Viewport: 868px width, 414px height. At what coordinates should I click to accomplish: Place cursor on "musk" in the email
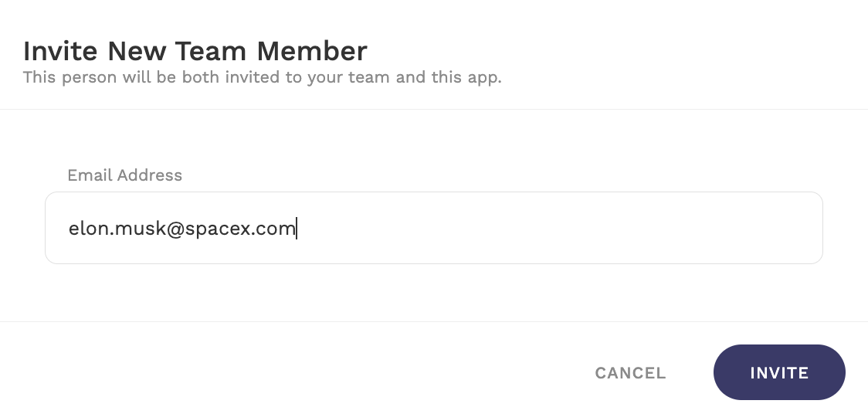pos(138,229)
